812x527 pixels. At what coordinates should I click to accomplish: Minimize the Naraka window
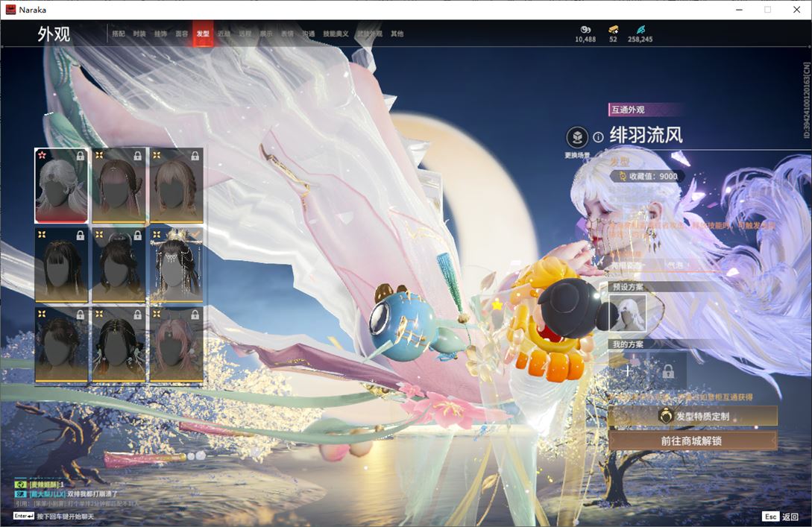pos(739,10)
